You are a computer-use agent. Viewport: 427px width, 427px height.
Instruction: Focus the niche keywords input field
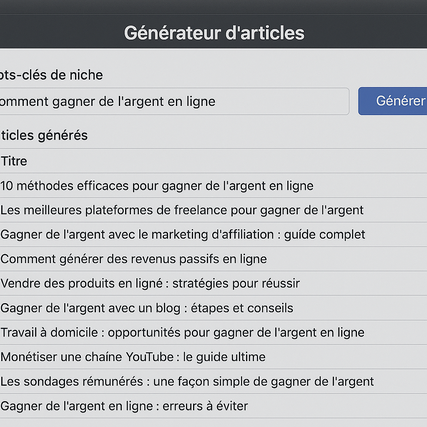pos(174,101)
